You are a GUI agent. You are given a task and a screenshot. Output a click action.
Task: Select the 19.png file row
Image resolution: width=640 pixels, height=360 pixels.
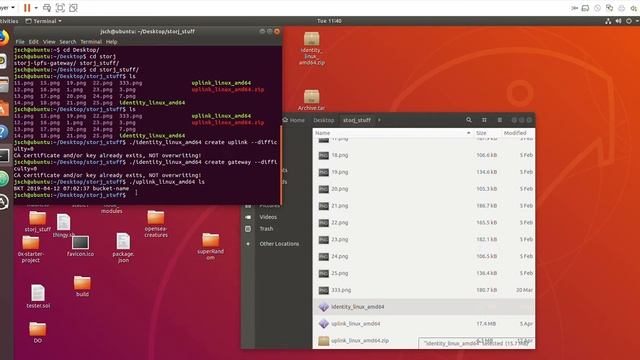[x=424, y=172]
